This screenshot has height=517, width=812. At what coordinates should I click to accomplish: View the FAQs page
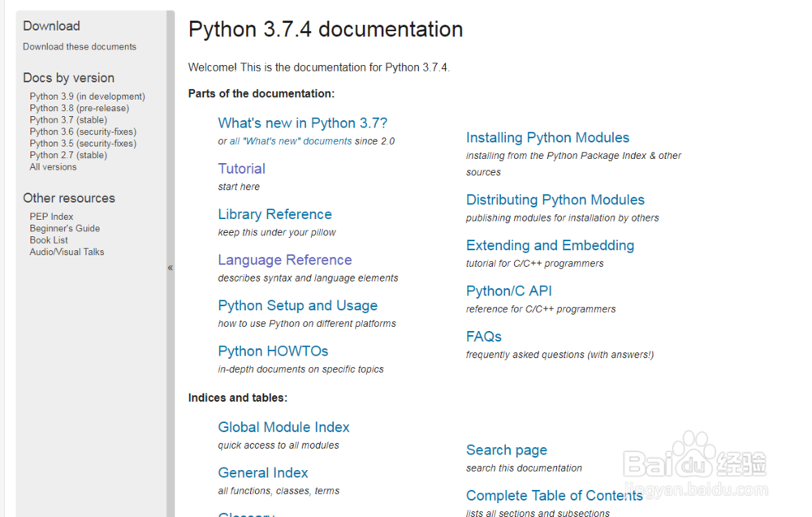pos(483,336)
